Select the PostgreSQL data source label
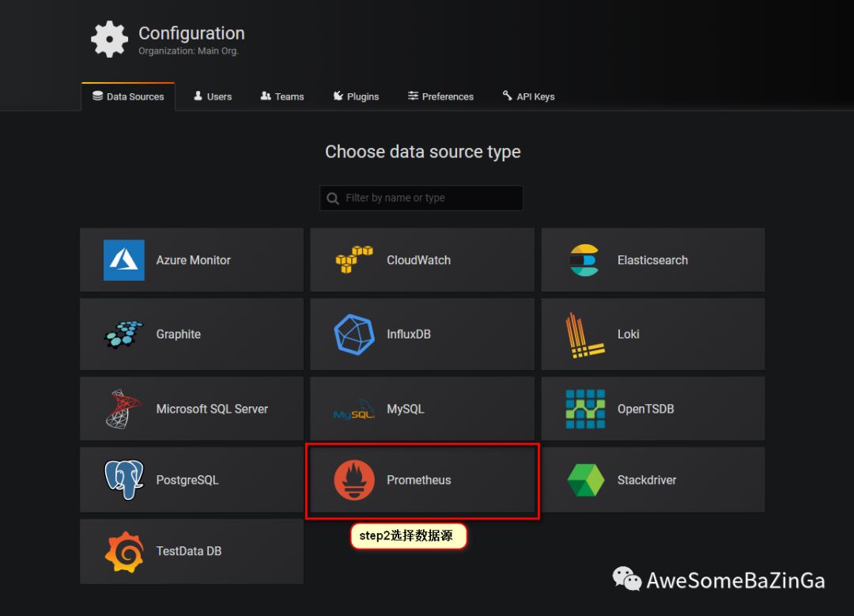This screenshot has width=854, height=616. tap(187, 480)
